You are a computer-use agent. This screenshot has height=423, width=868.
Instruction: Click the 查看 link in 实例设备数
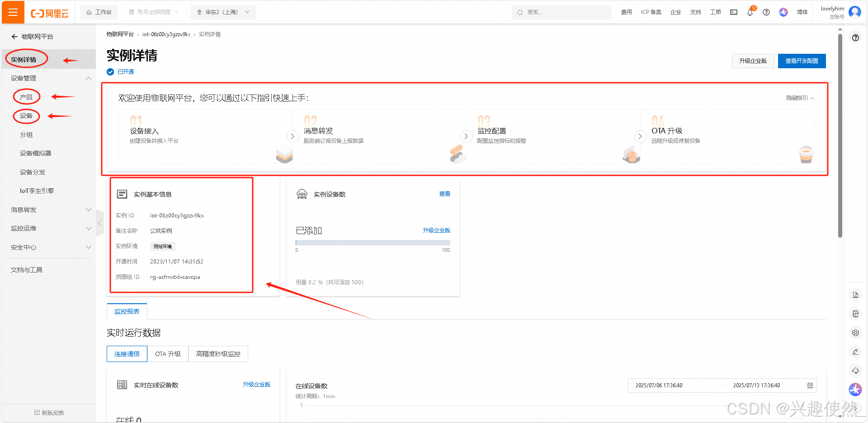[x=444, y=194]
